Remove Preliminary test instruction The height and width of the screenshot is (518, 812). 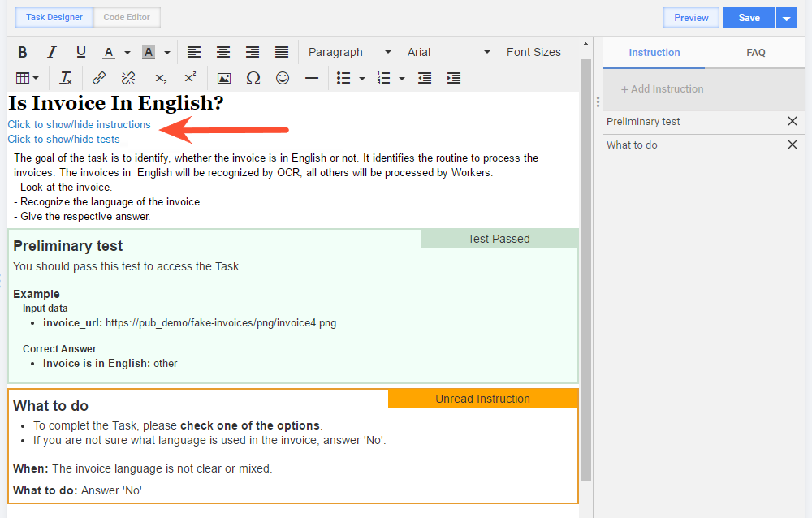(793, 121)
